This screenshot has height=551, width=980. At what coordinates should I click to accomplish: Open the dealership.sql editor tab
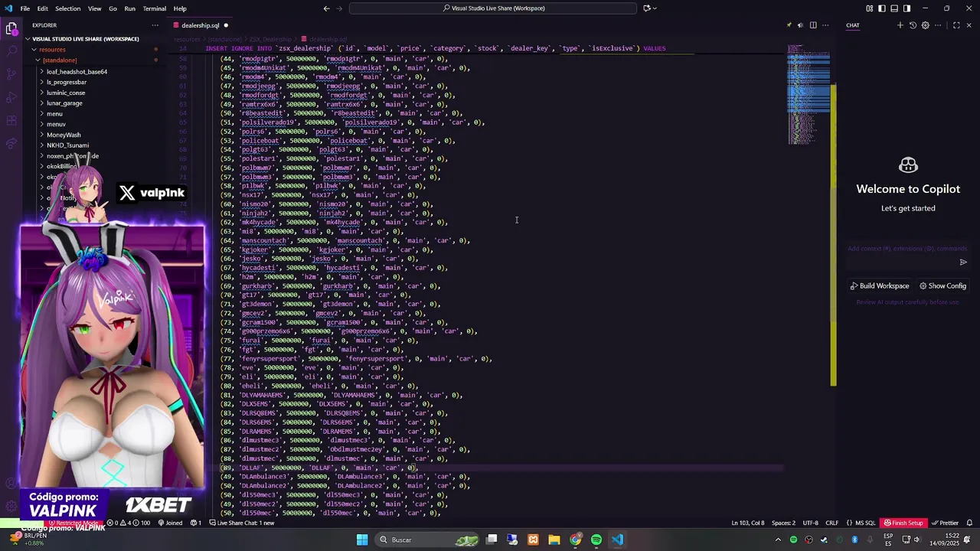tap(200, 25)
